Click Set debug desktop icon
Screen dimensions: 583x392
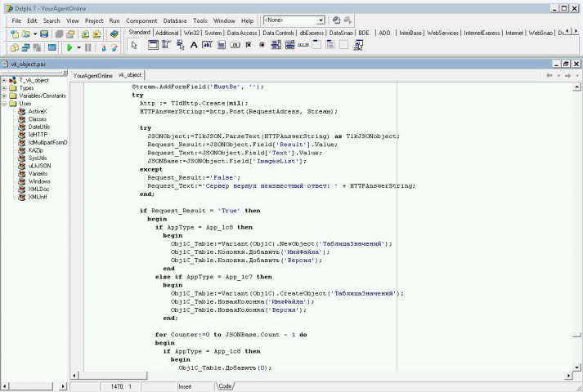(348, 20)
